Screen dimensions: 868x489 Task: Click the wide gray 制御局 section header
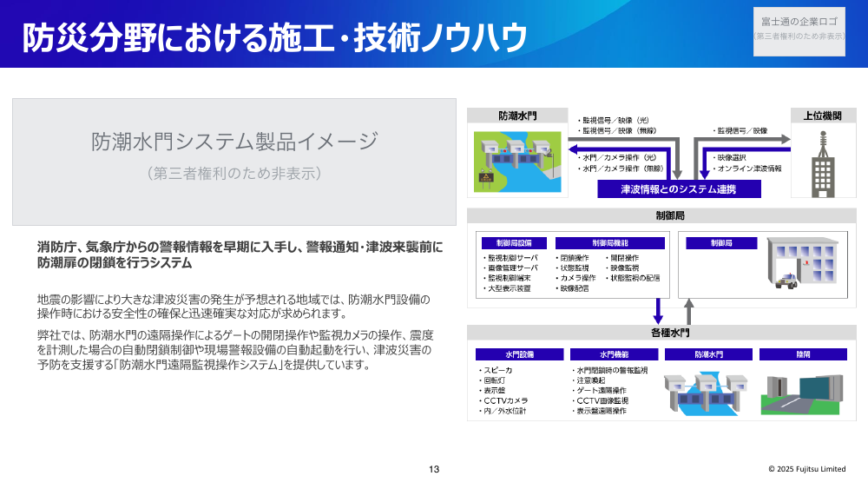[661, 215]
